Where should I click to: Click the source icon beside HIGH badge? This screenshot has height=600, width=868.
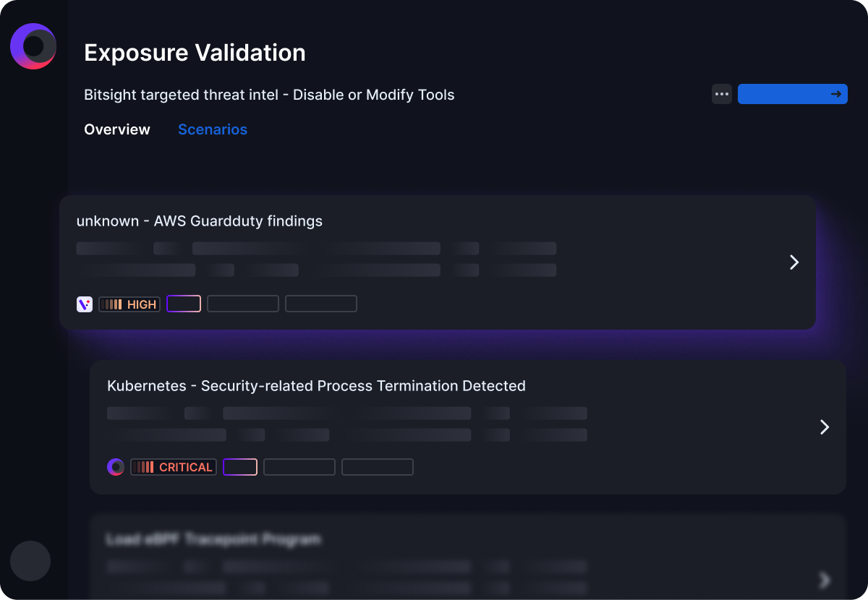pos(85,304)
